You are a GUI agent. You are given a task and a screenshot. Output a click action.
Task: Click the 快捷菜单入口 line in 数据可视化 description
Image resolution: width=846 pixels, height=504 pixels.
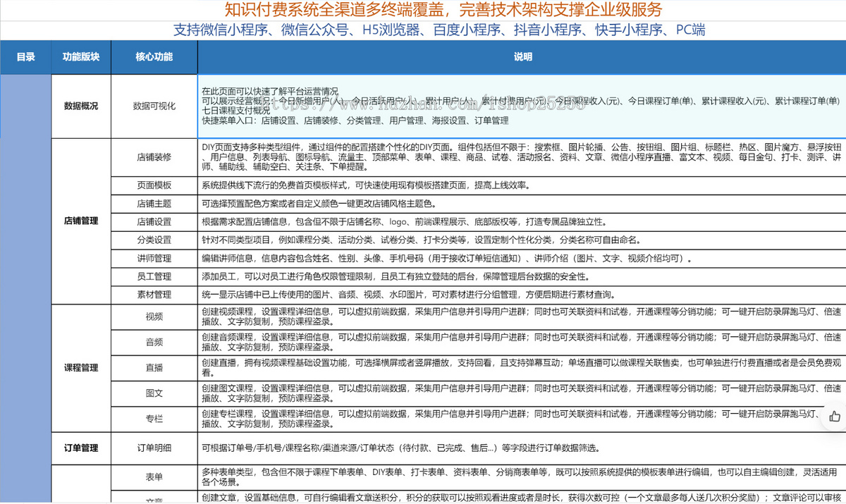click(355, 121)
